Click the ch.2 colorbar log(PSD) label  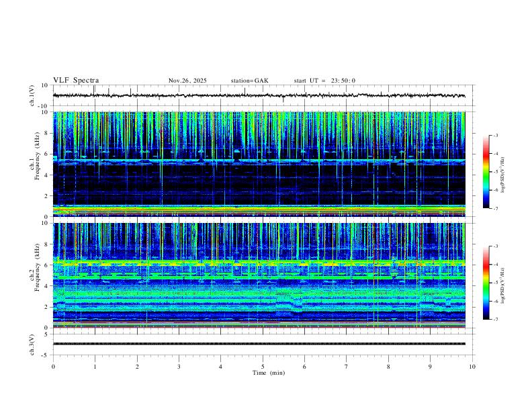tap(503, 286)
